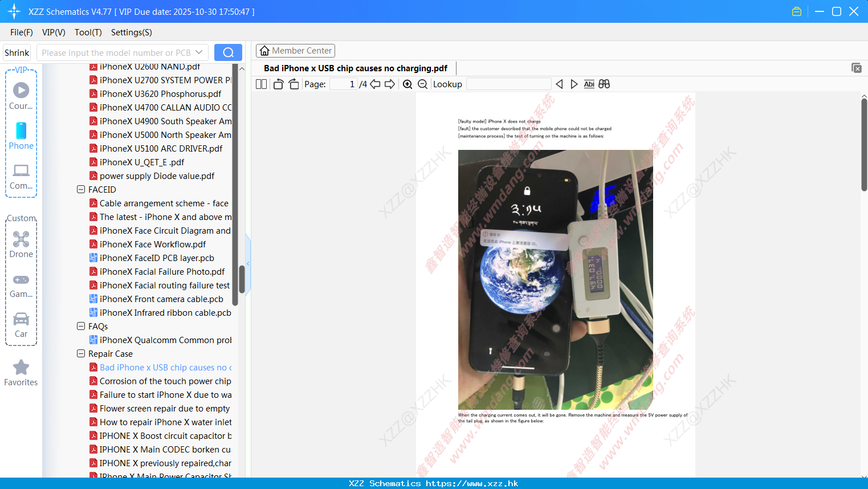Open the VIP menu
This screenshot has width=868, height=489.
[54, 32]
